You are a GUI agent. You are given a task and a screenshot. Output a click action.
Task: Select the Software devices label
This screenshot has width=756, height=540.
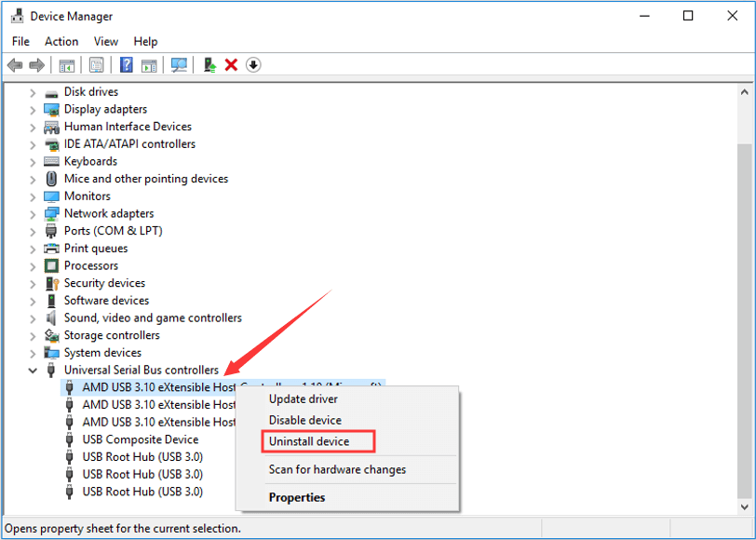[106, 301]
